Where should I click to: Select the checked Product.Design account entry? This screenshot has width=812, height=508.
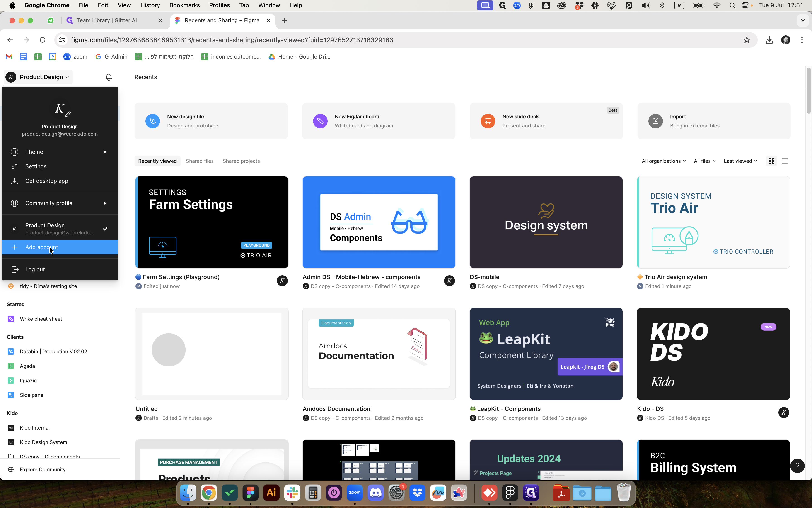pyautogui.click(x=60, y=229)
